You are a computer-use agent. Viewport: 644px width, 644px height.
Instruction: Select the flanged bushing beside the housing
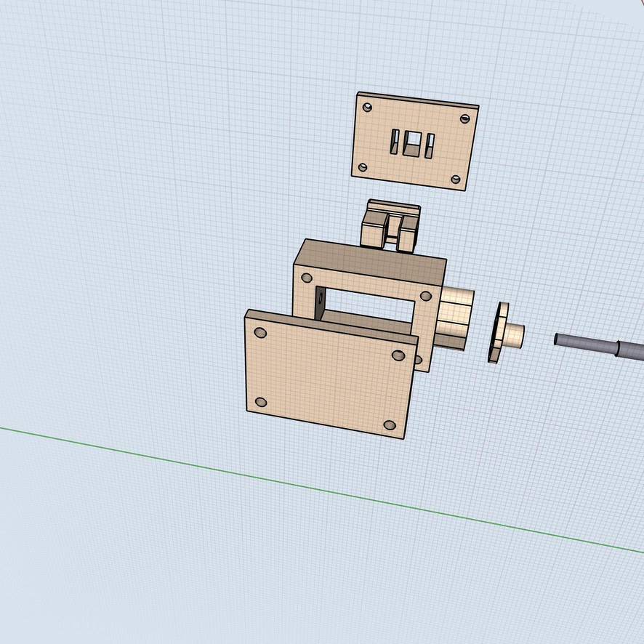tap(505, 333)
